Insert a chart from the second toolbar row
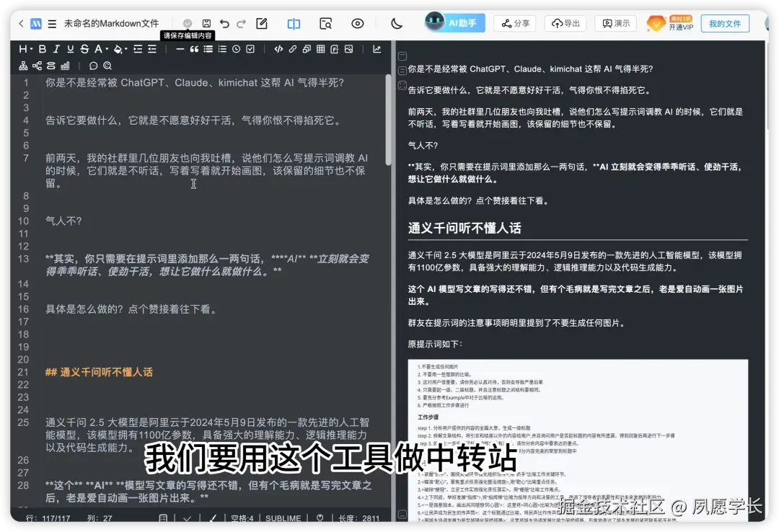Image resolution: width=779 pixels, height=532 pixels. [63, 65]
